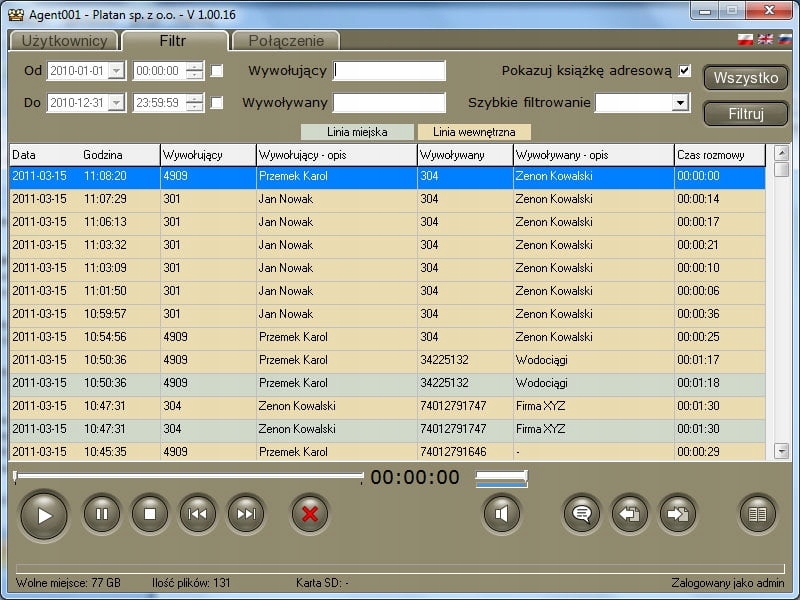Toggle the speaker mute button

[502, 514]
